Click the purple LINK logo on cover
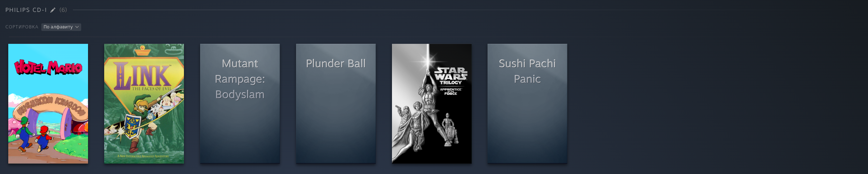Viewport: 868px width, 174px height. 143,76
